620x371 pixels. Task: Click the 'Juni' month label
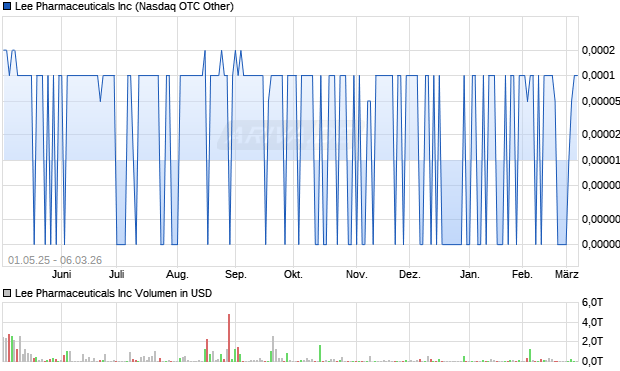pos(61,274)
